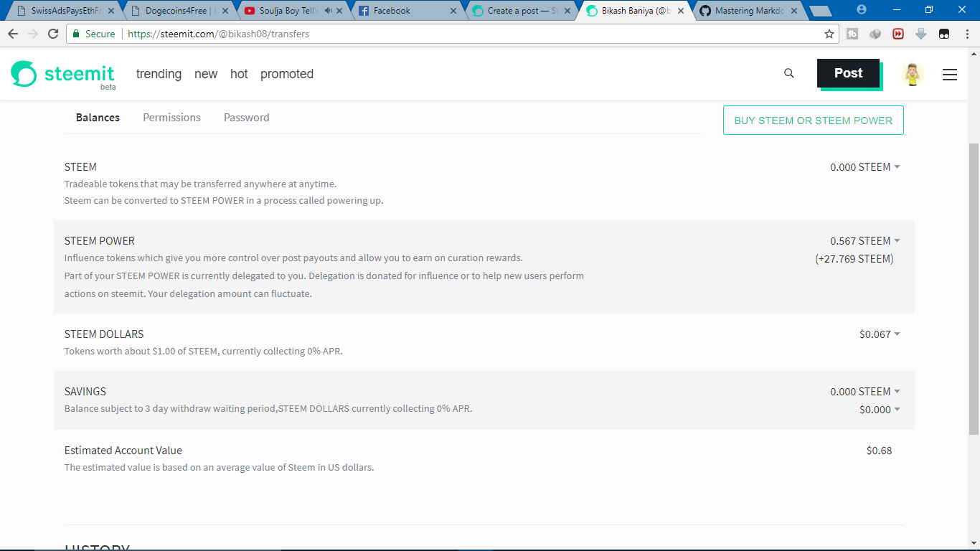The width and height of the screenshot is (980, 551).
Task: Open the Password tab
Action: point(247,118)
